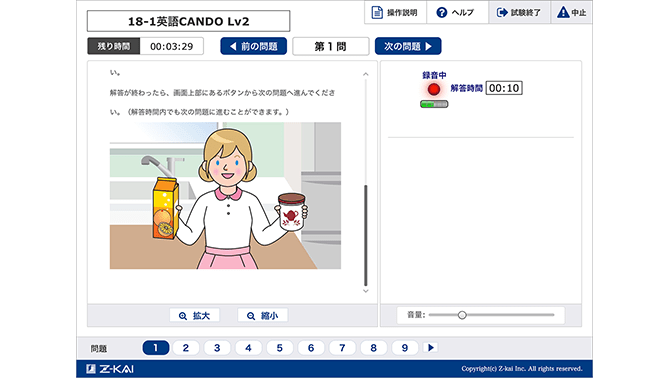Screen dimensions: 670x378
Task: Jump to question 5 in the navigator
Action: (x=279, y=348)
